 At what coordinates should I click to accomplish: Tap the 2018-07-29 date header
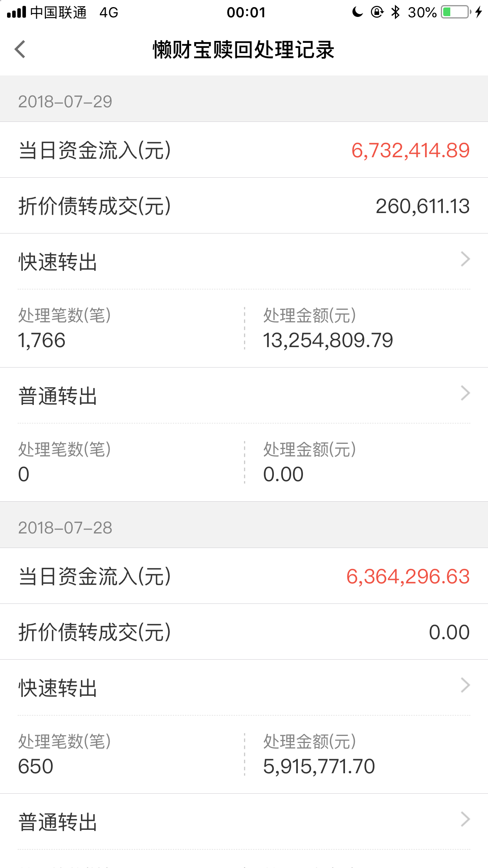coord(65,102)
